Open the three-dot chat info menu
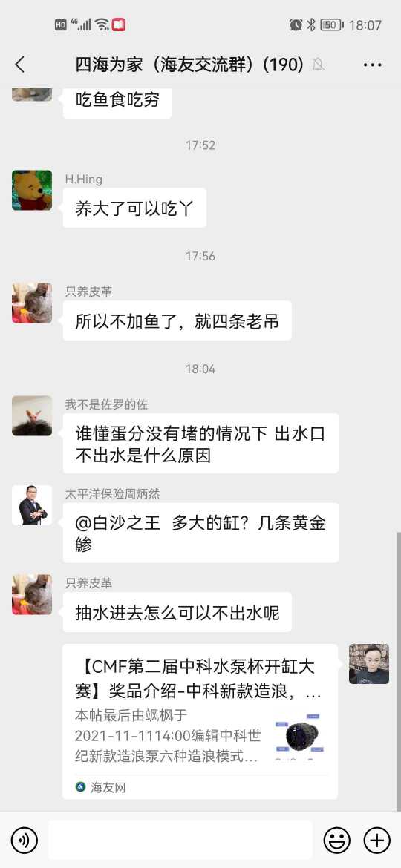401x868 pixels. 373,65
